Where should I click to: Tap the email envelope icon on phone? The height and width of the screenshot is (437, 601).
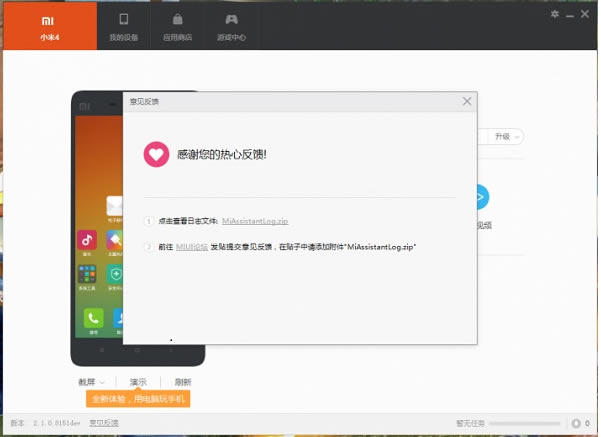click(x=114, y=207)
